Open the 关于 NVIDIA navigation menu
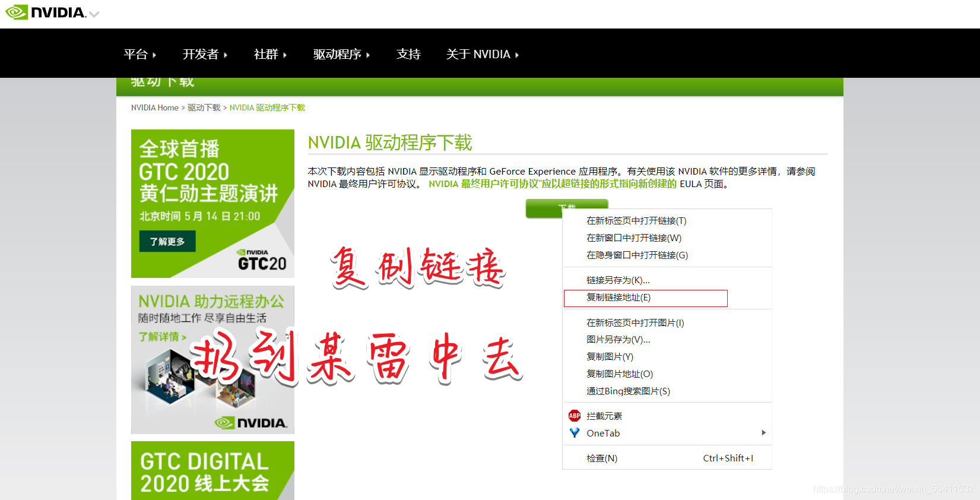Image resolution: width=980 pixels, height=500 pixels. pyautogui.click(x=483, y=54)
